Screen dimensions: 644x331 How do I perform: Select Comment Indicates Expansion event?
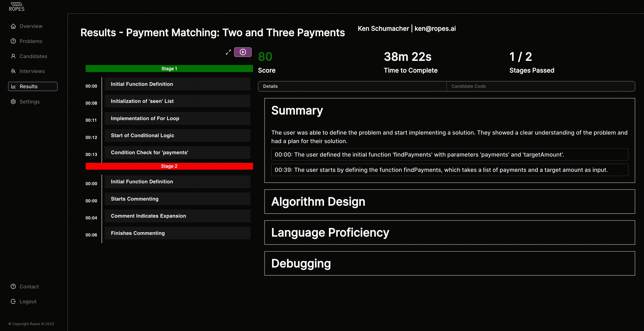[x=177, y=216]
